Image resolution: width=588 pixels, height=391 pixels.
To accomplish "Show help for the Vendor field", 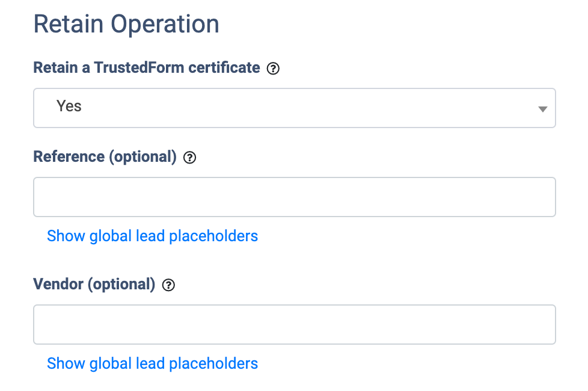I will (x=169, y=286).
